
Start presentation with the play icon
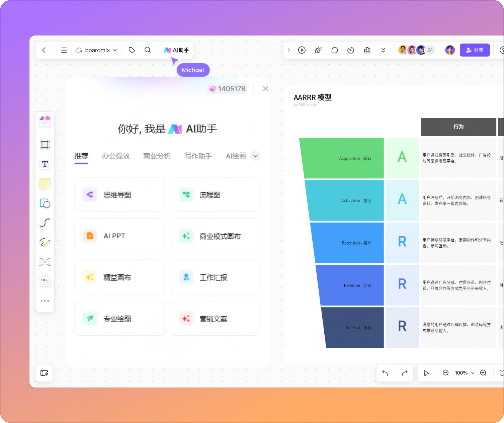pyautogui.click(x=302, y=50)
